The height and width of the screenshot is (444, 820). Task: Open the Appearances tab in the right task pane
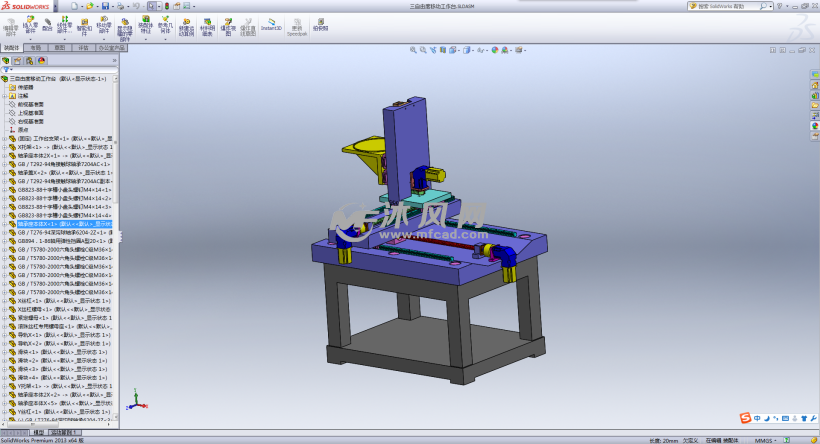click(x=813, y=125)
